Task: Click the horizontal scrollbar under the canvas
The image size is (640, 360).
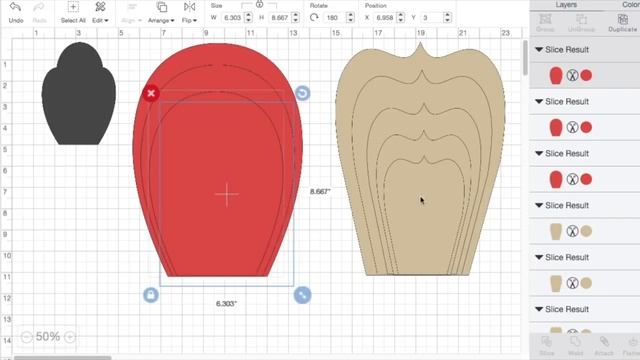Action: pyautogui.click(x=62, y=358)
